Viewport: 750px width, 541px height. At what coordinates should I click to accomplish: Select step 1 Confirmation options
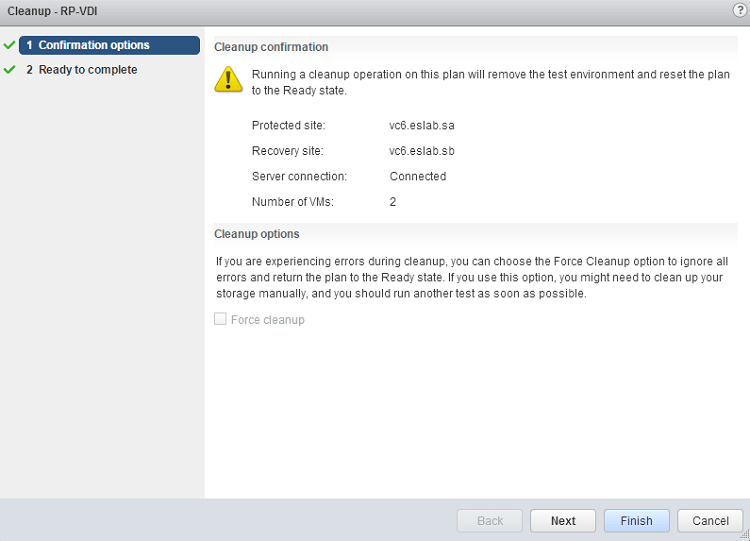point(94,45)
